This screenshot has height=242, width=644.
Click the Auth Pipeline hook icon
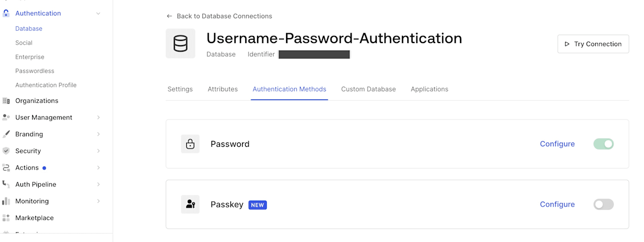coord(6,184)
